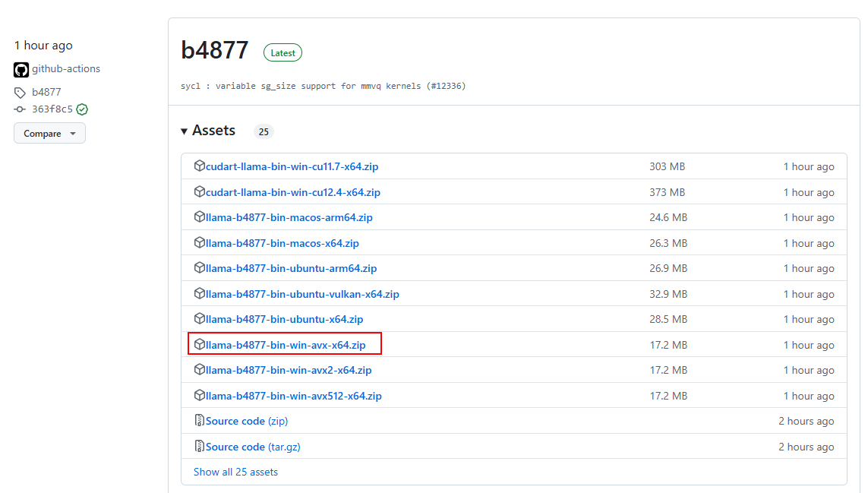Click the Latest badge

[282, 53]
